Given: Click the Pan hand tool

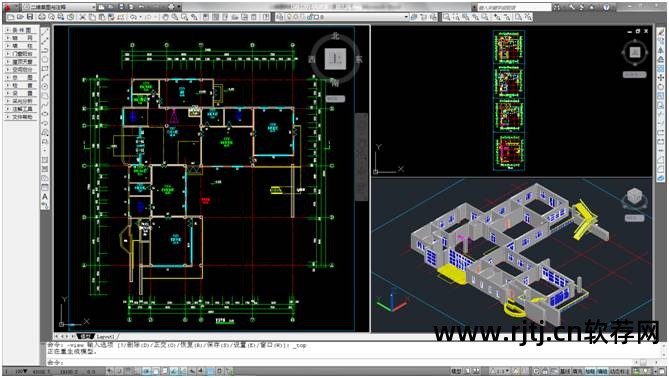Looking at the screenshot, I should pos(165,17).
